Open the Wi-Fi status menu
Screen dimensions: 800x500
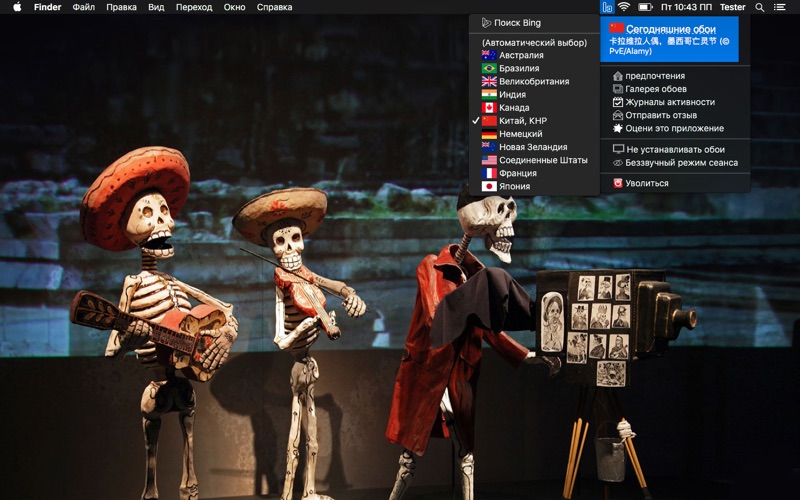pyautogui.click(x=623, y=7)
